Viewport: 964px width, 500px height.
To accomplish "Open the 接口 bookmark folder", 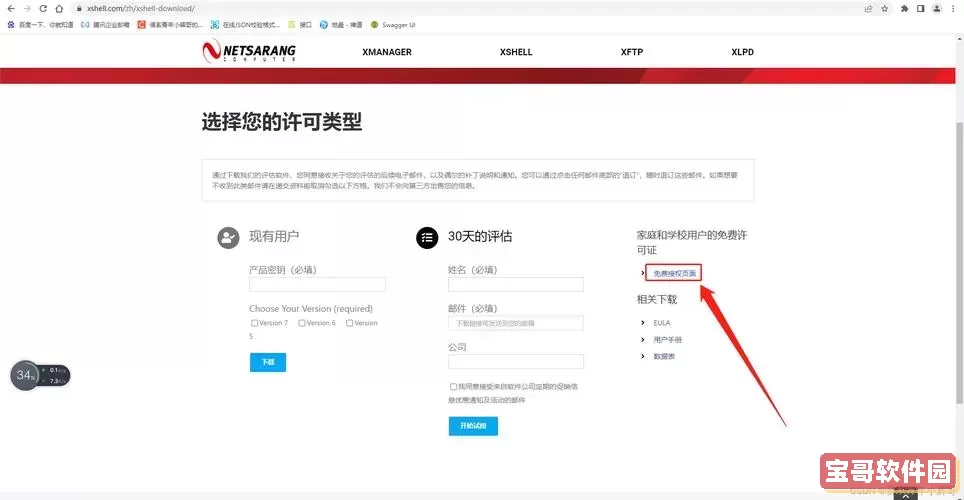I will point(300,25).
